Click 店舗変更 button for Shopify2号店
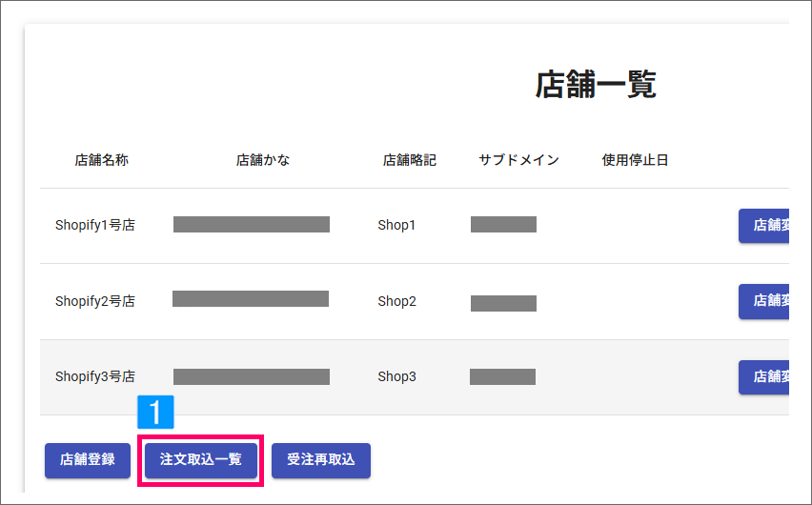 [763, 301]
